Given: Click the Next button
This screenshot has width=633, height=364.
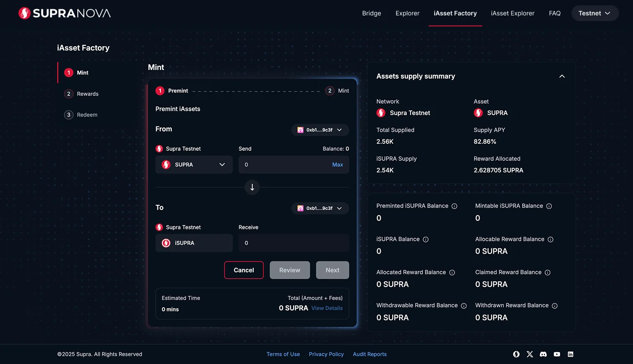Looking at the screenshot, I should (332, 270).
